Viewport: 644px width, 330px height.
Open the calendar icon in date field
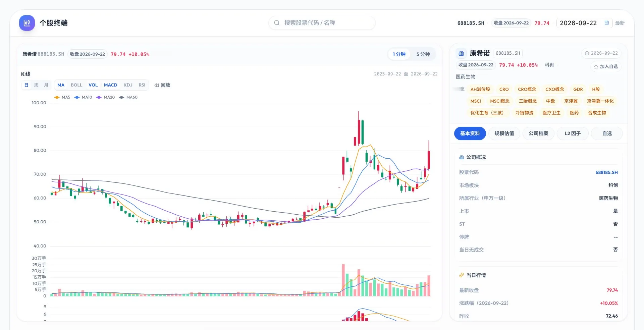[x=606, y=23]
